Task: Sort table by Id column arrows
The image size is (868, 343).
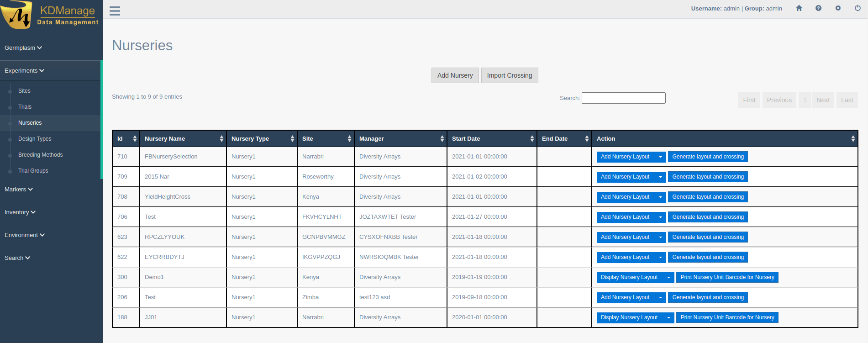Action: point(135,139)
